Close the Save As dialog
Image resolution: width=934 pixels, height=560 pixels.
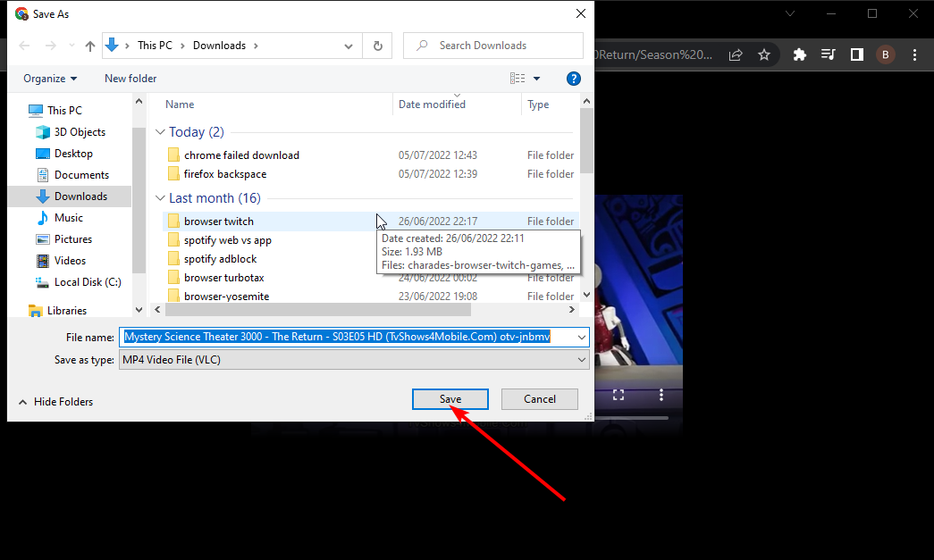(581, 13)
